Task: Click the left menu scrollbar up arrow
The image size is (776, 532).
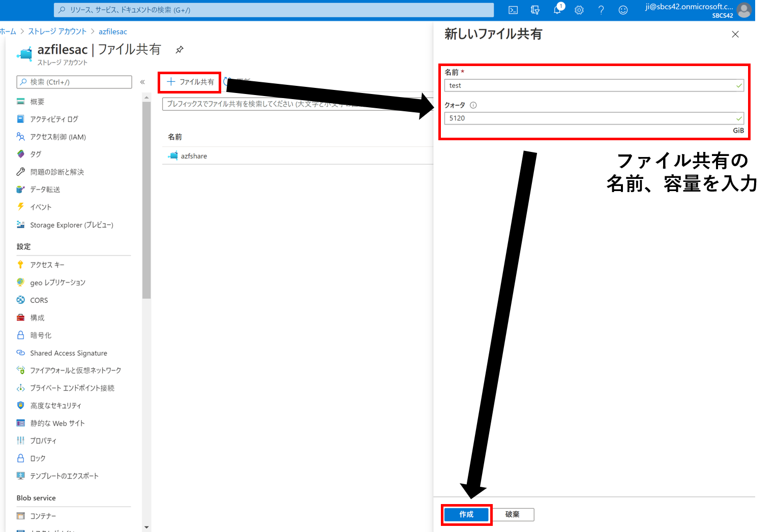Action: 146,97
